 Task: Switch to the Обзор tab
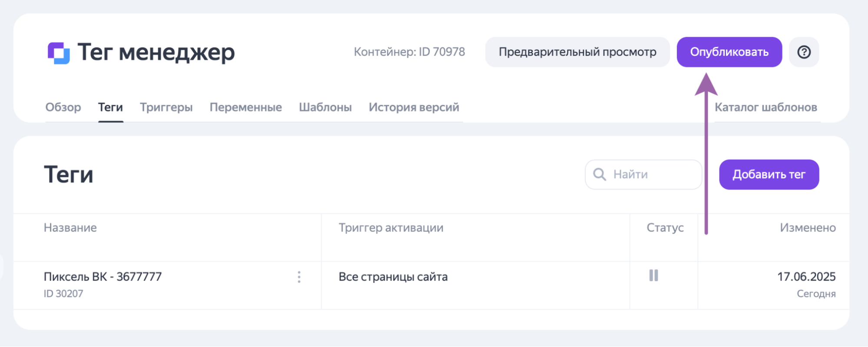[x=63, y=107]
